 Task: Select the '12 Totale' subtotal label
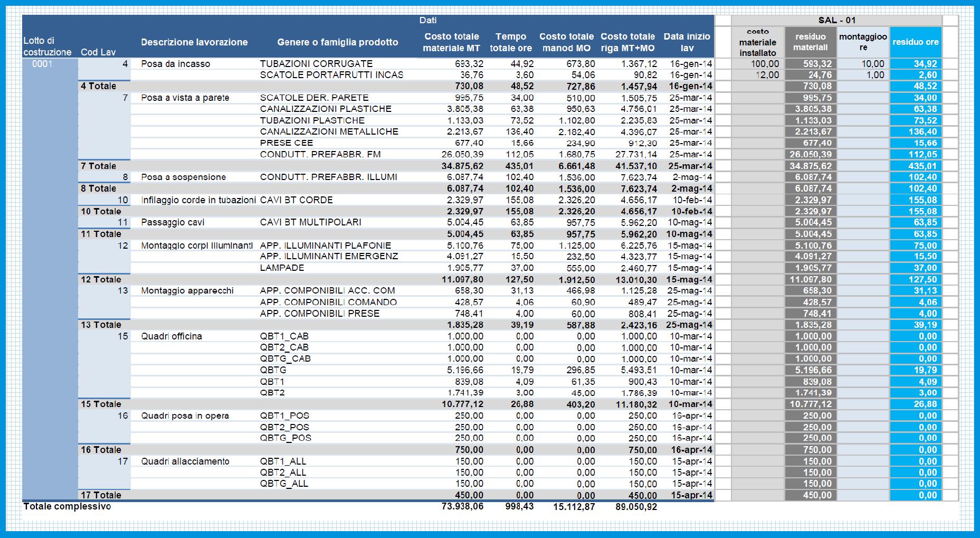(x=101, y=279)
